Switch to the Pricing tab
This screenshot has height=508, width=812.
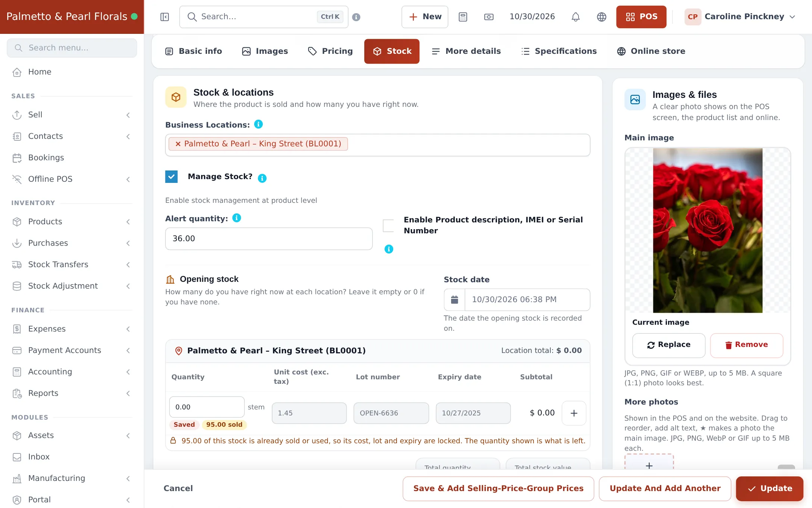[x=330, y=51]
